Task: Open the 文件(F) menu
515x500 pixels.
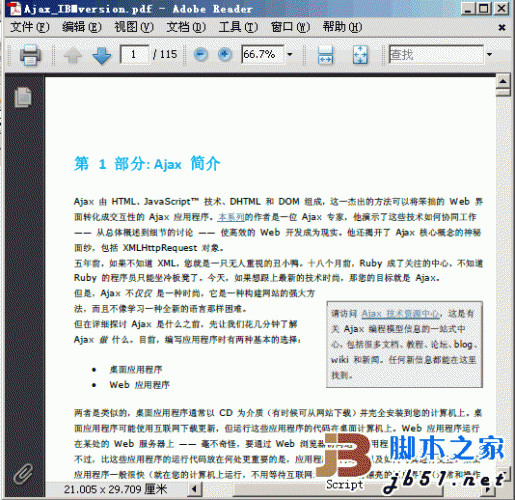Action: [x=30, y=27]
